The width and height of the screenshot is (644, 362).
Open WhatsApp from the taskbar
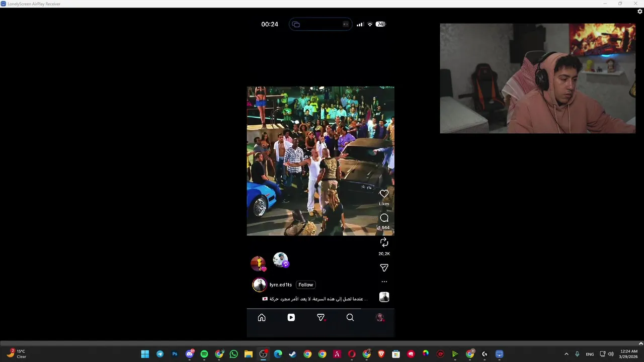[233, 354]
